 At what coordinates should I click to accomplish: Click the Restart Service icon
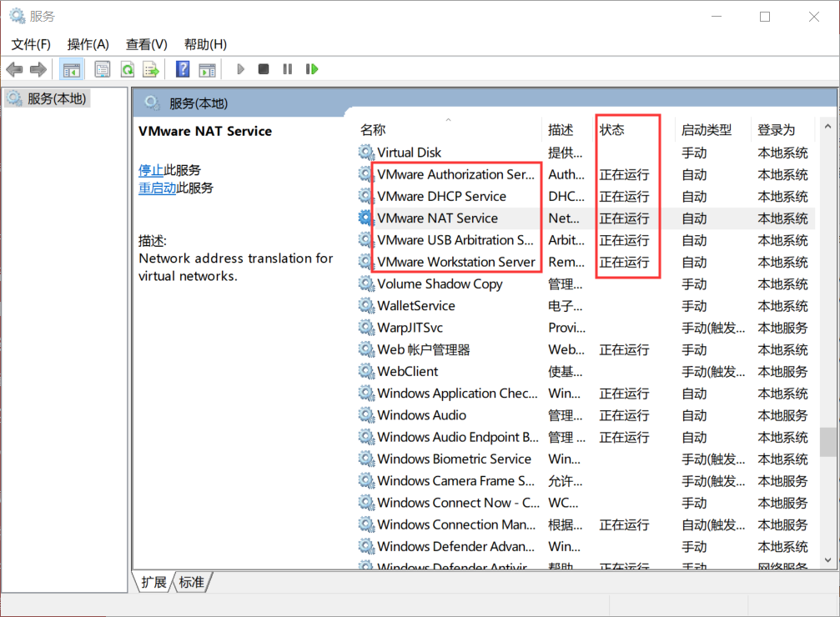point(312,69)
